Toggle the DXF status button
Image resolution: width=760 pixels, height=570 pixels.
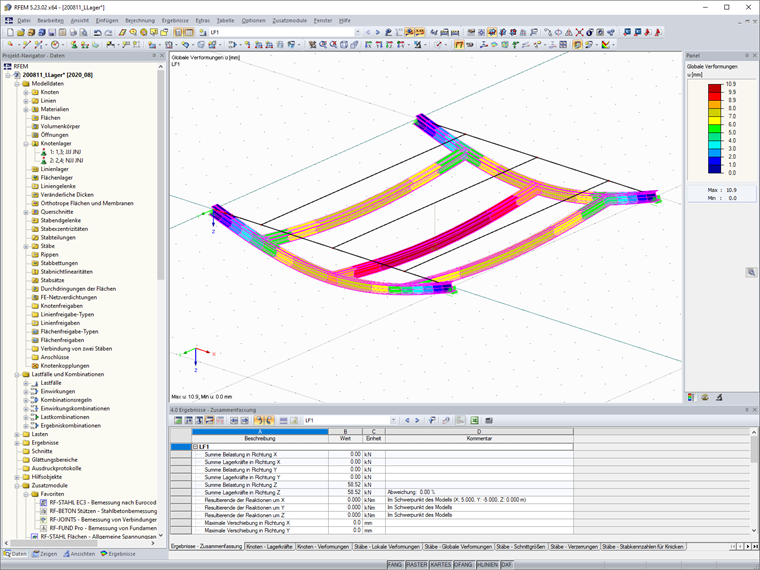pos(507,565)
